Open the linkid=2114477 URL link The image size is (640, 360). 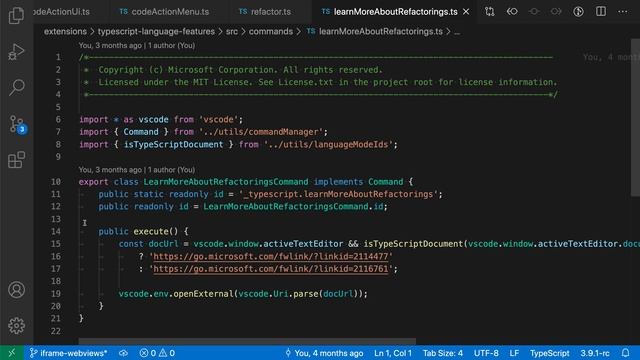pos(271,256)
